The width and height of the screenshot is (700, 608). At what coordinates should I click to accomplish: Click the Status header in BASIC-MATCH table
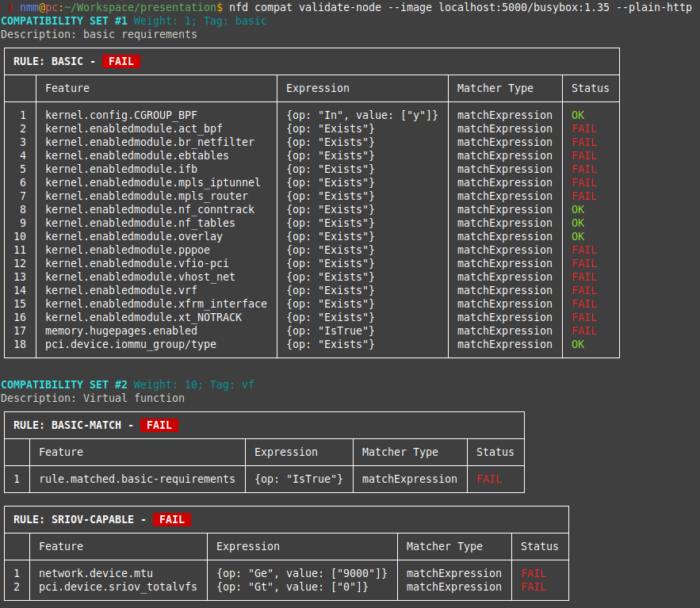tap(495, 452)
